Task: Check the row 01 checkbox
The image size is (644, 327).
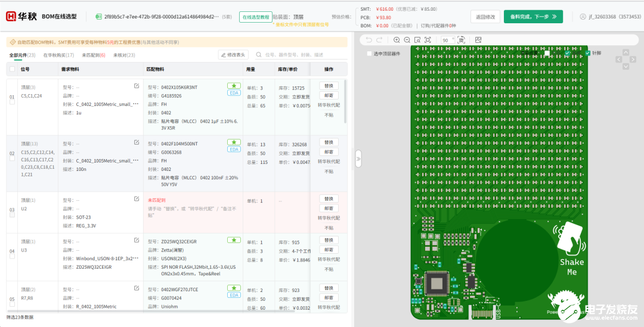Action: (x=13, y=102)
